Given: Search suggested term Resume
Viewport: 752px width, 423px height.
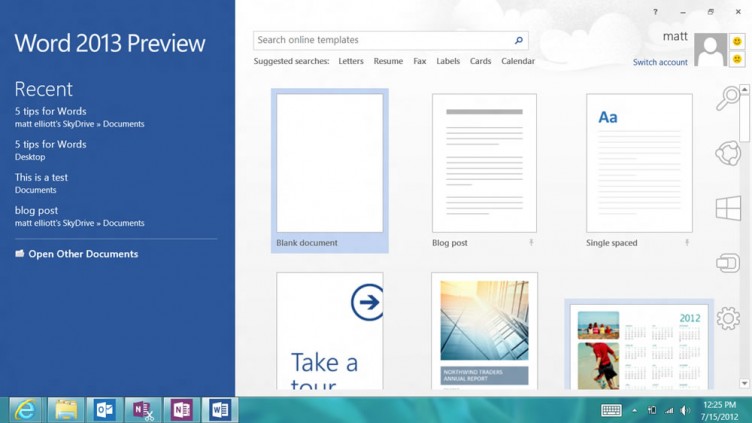Looking at the screenshot, I should (x=388, y=61).
